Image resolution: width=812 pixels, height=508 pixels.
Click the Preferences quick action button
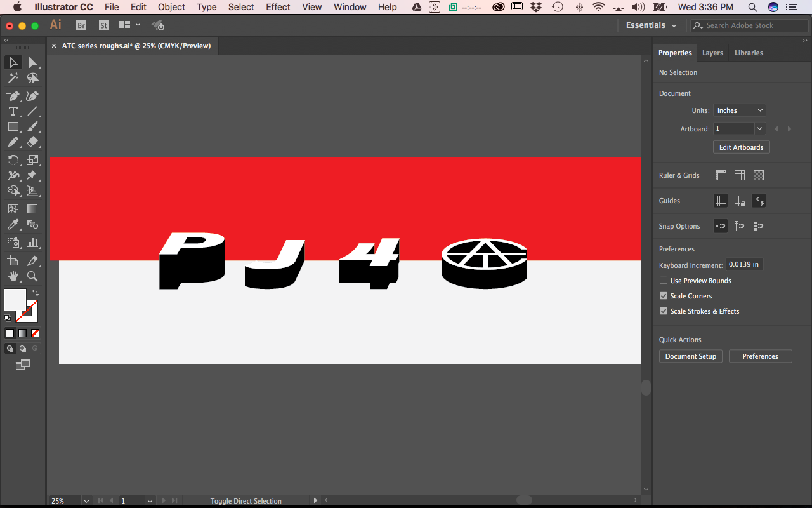760,356
